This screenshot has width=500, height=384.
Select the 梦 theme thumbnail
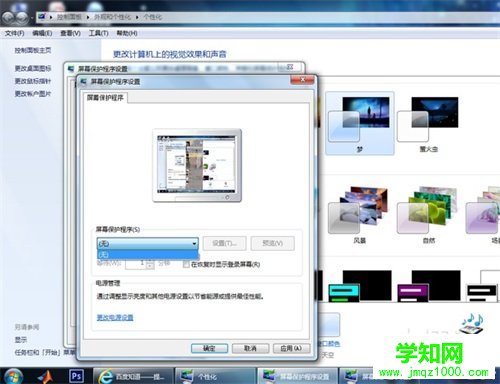(359, 123)
